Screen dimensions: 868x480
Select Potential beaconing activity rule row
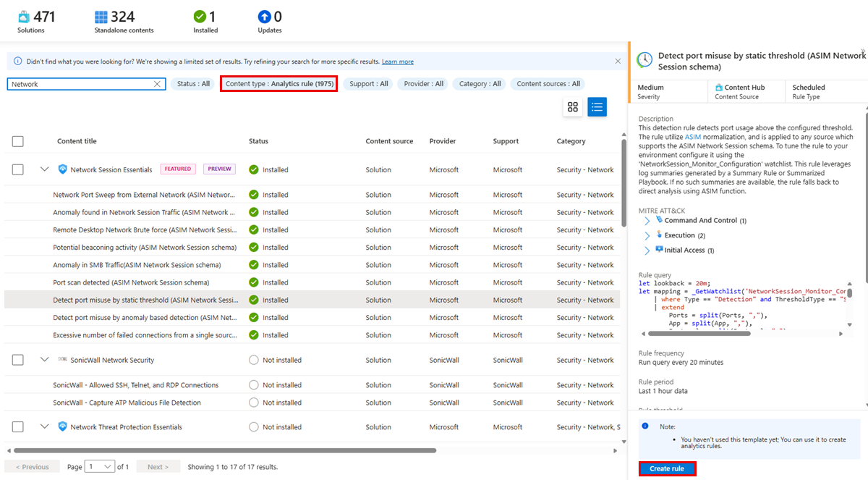click(312, 248)
